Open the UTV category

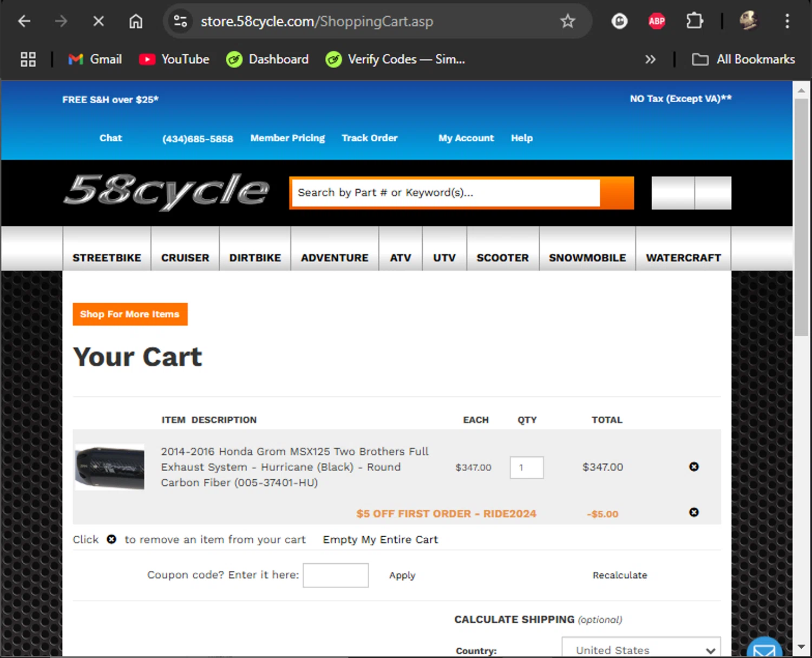pyautogui.click(x=444, y=258)
